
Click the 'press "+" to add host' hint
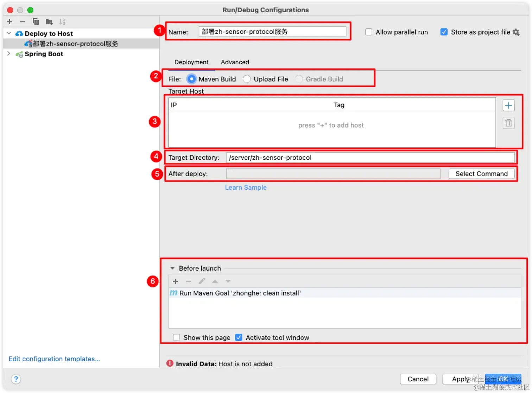[x=331, y=125]
